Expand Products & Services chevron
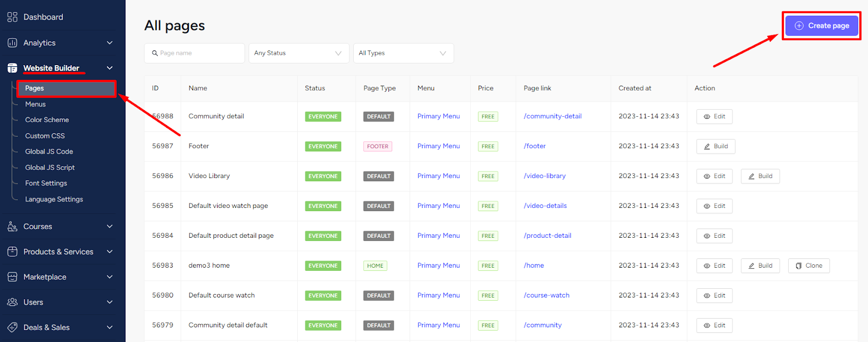The image size is (868, 342). (110, 252)
